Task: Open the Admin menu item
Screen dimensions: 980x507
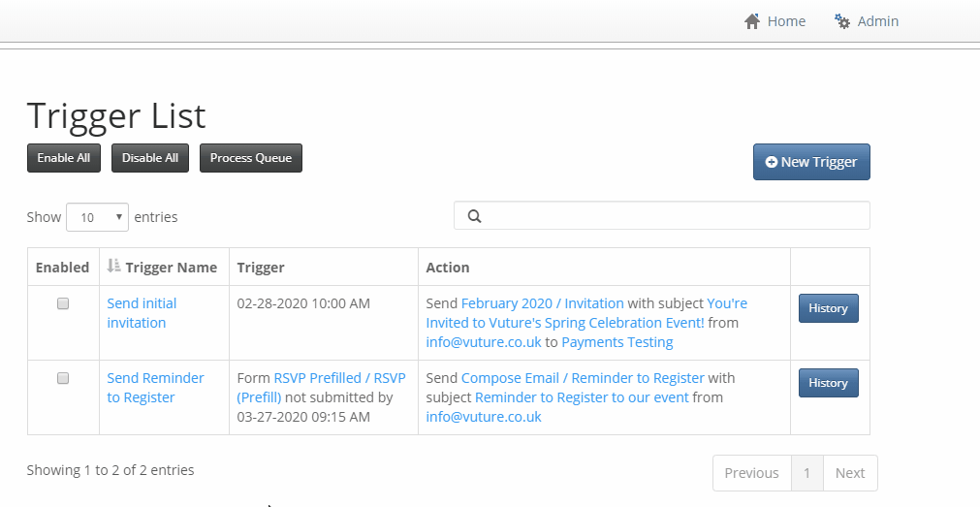Action: [x=867, y=21]
